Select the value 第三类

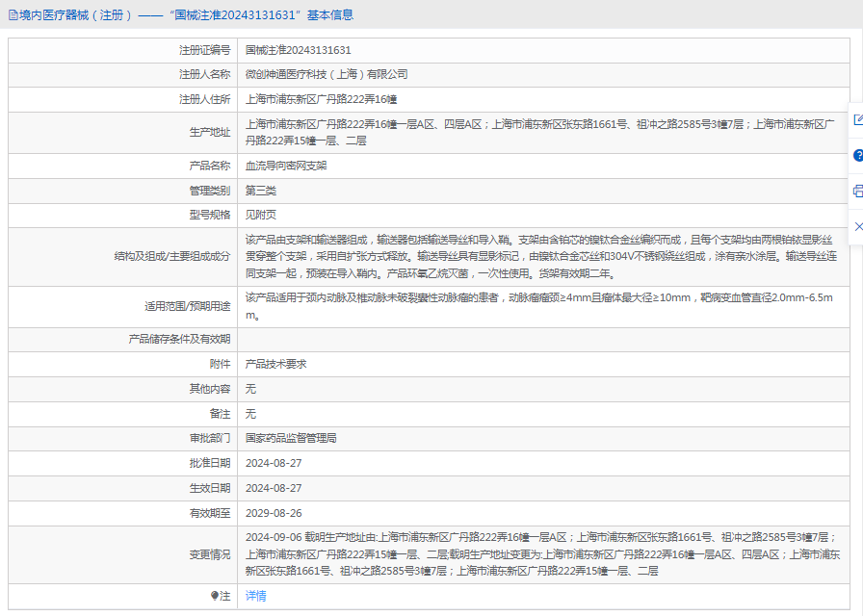[260, 191]
